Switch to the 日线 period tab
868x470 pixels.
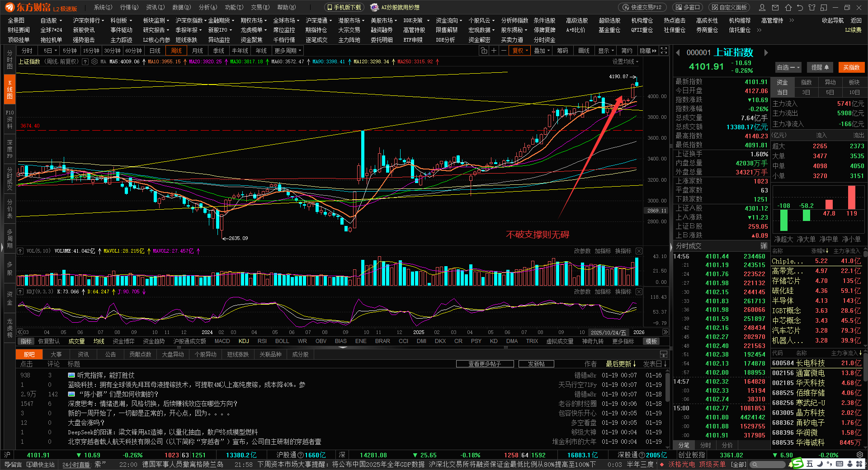(155, 51)
